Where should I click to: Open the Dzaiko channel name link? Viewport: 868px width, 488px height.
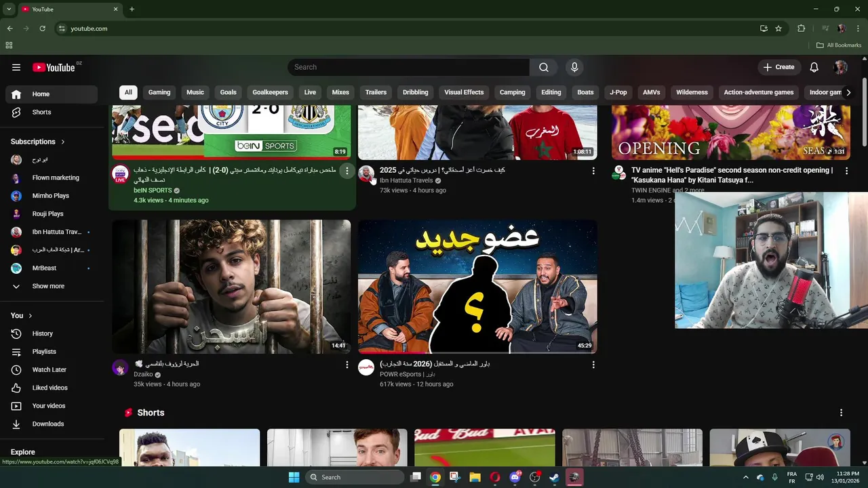point(143,374)
